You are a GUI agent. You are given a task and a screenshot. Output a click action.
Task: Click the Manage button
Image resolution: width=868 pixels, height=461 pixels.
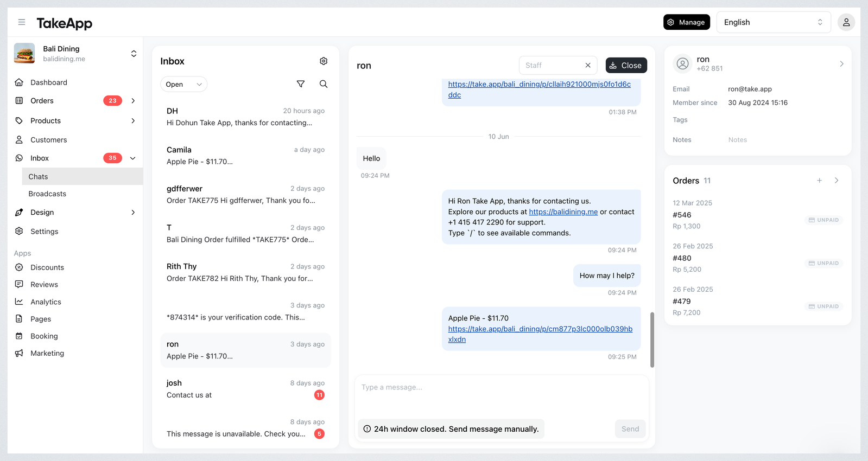(x=687, y=22)
